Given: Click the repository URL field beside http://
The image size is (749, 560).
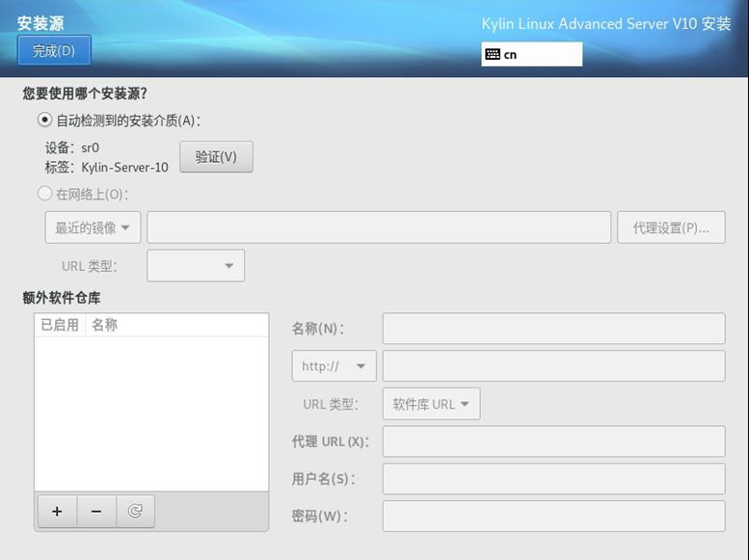Looking at the screenshot, I should click(553, 366).
